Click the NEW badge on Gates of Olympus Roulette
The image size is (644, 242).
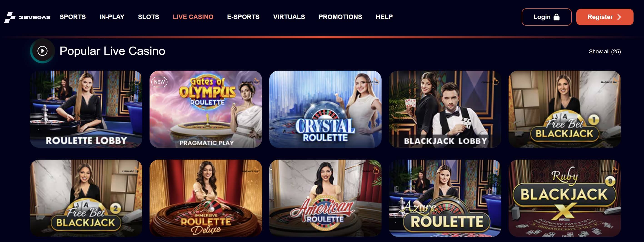[x=159, y=82]
